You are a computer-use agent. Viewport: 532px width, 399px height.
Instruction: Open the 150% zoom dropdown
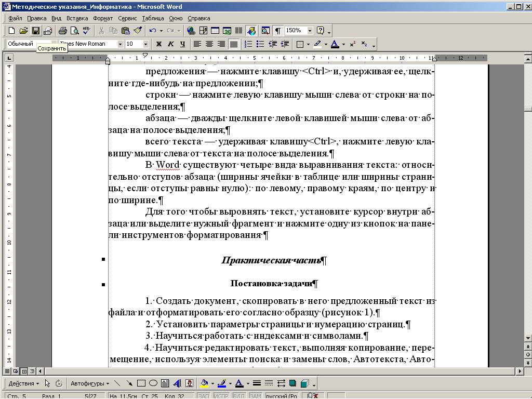[310, 31]
